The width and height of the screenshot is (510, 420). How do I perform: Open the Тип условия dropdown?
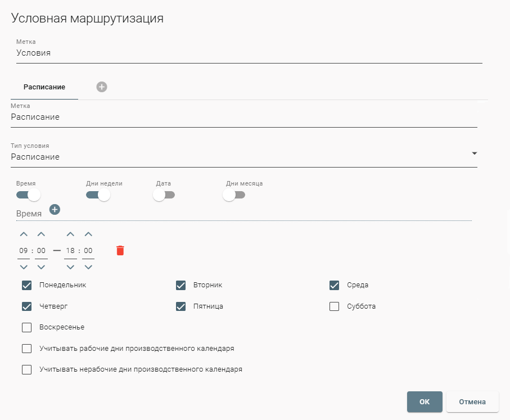tap(244, 157)
